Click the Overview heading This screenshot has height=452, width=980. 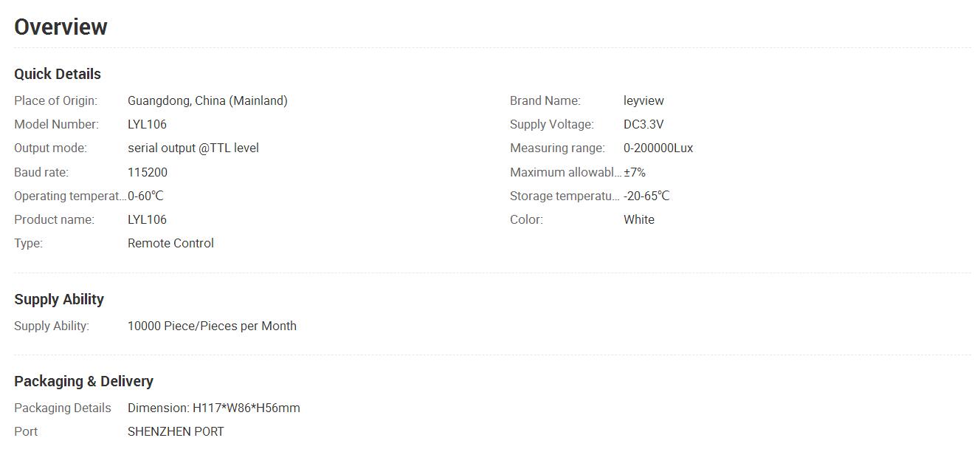pyautogui.click(x=61, y=27)
